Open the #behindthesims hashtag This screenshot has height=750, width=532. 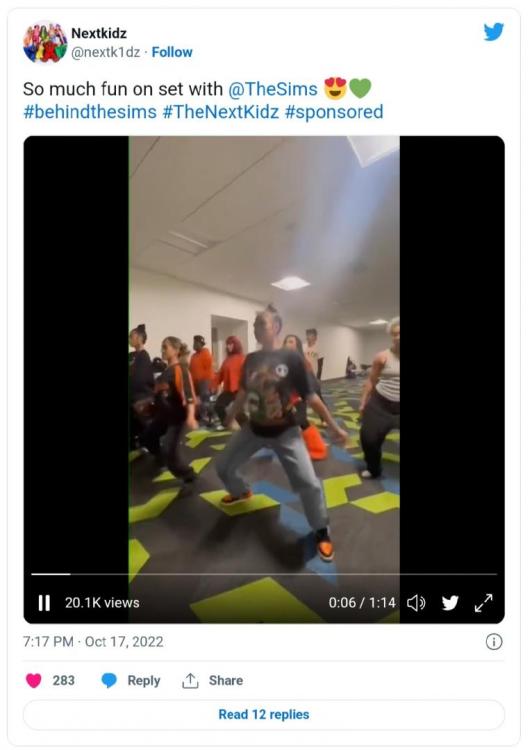pos(90,112)
